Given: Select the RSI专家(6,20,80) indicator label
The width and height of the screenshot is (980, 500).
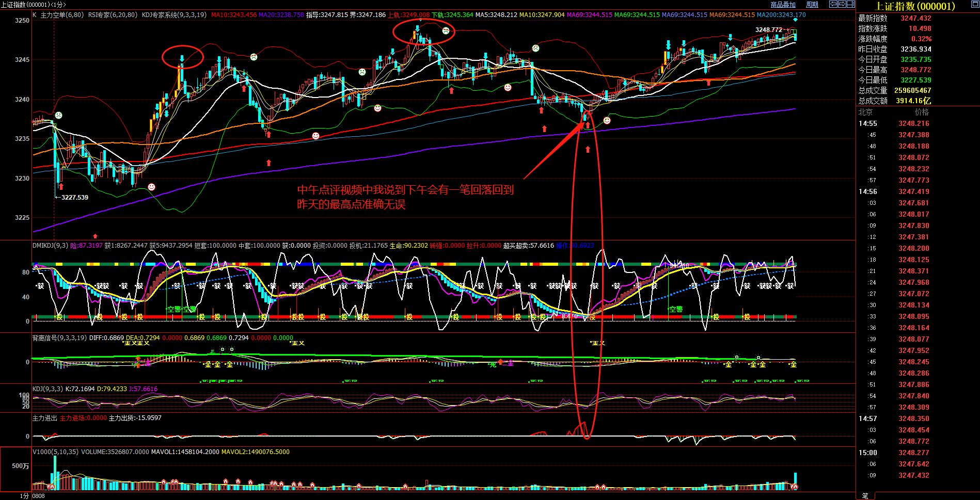Looking at the screenshot, I should click(113, 15).
